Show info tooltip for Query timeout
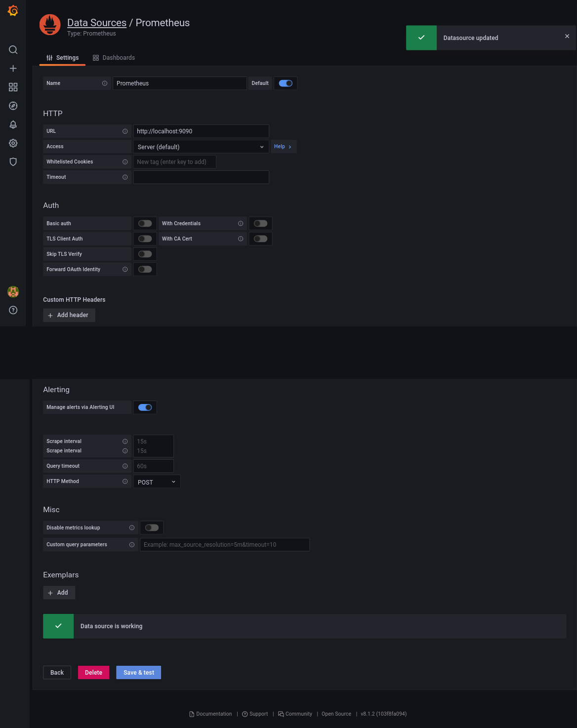The image size is (577, 728). [x=125, y=466]
